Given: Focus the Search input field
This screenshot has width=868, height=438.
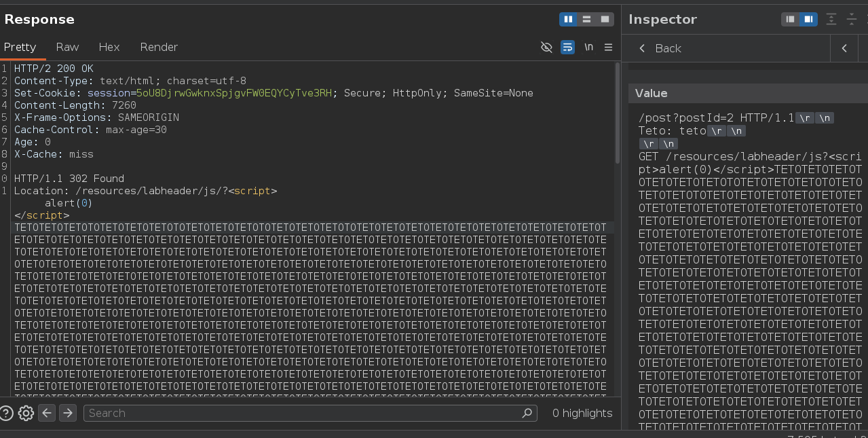Looking at the screenshot, I should 309,413.
